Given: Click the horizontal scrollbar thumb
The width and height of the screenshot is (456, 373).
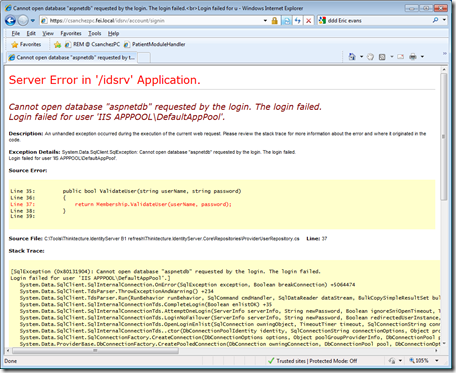Looking at the screenshot, I should pyautogui.click(x=95, y=351).
